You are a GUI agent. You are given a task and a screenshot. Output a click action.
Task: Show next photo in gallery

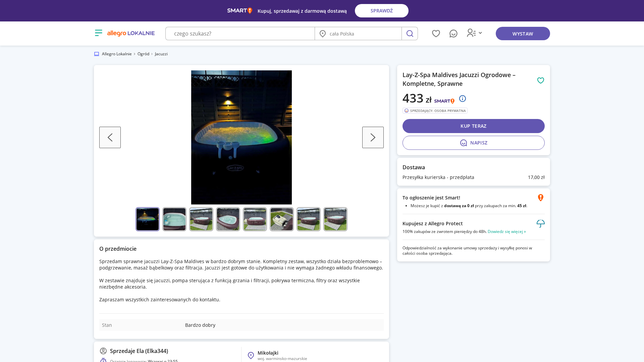373,137
